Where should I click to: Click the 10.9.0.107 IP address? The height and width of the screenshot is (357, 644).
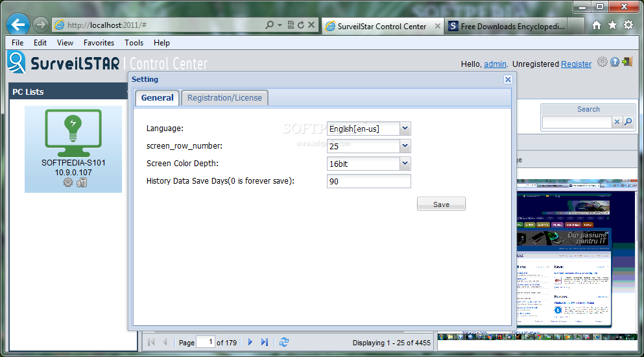pyautogui.click(x=73, y=172)
